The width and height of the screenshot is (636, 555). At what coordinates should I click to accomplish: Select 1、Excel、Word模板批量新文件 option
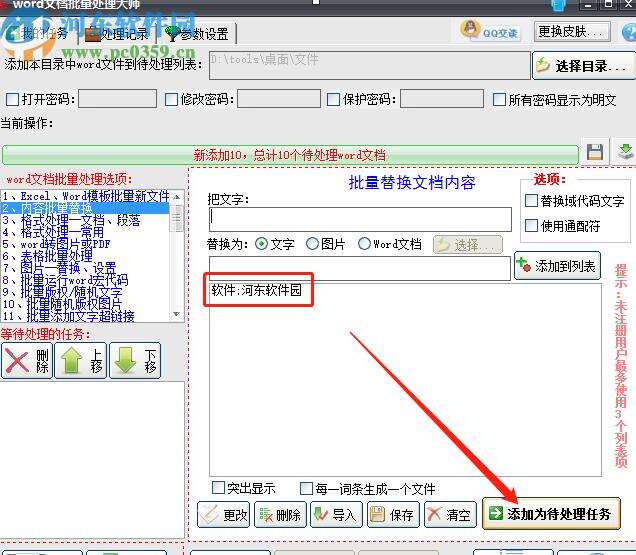click(86, 196)
